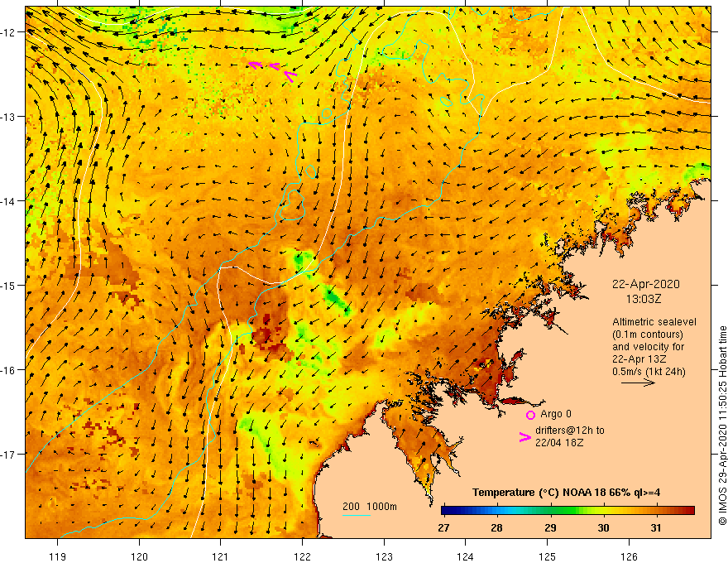728x563 pixels.
Task: Click the color bar label 27
Action: (x=443, y=527)
